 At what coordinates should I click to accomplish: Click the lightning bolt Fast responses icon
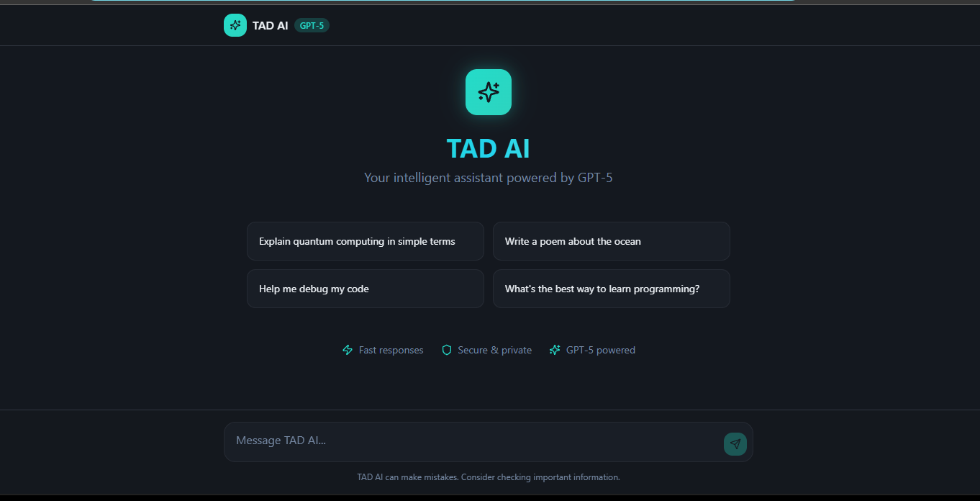tap(348, 350)
